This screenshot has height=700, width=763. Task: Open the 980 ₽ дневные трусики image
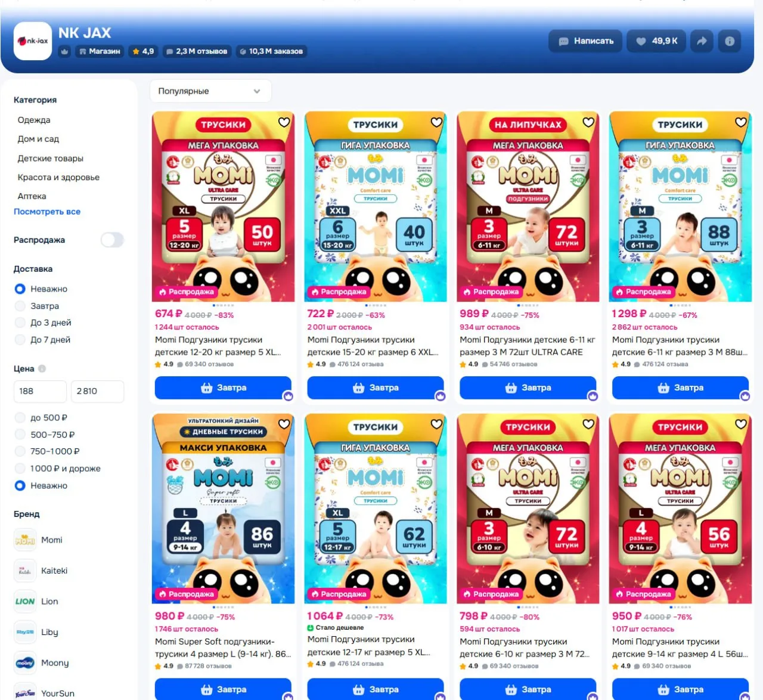point(223,509)
